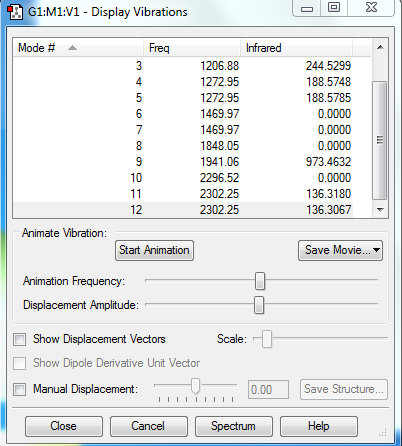Image resolution: width=402 pixels, height=446 pixels.
Task: Open the Save Movie dropdown arrow
Action: pyautogui.click(x=377, y=250)
